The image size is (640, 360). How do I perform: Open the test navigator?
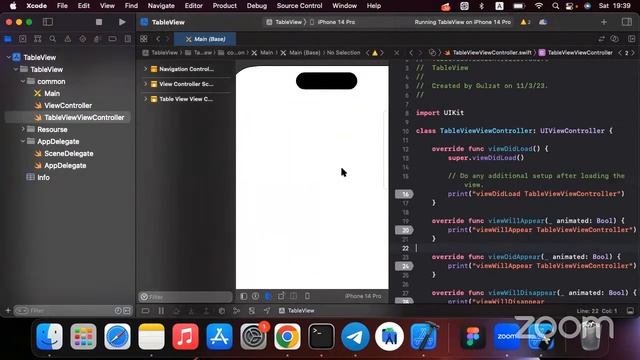[82, 39]
